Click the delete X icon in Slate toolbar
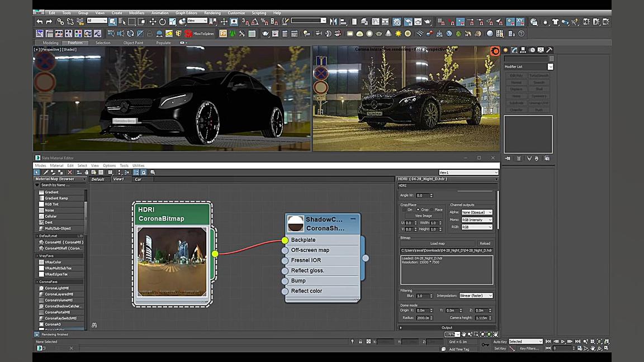This screenshot has height=362, width=644. 69,172
